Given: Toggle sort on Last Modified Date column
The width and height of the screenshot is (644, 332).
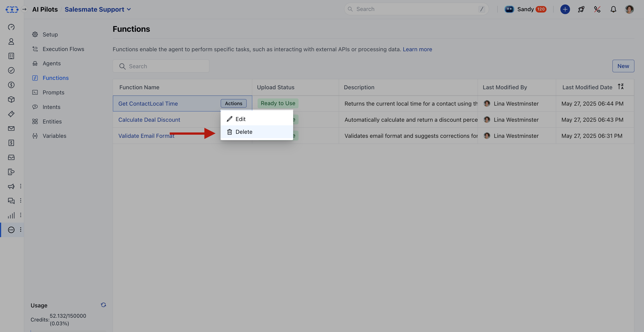Looking at the screenshot, I should pyautogui.click(x=621, y=87).
